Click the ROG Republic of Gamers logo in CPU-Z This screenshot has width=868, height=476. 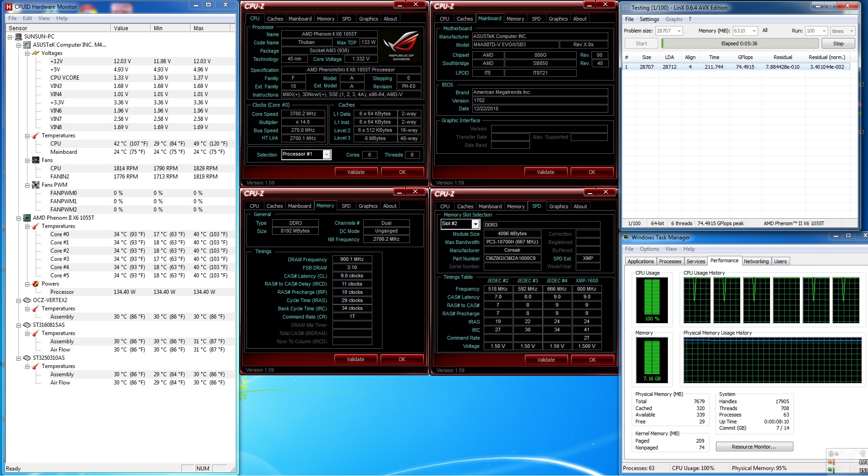tap(401, 45)
